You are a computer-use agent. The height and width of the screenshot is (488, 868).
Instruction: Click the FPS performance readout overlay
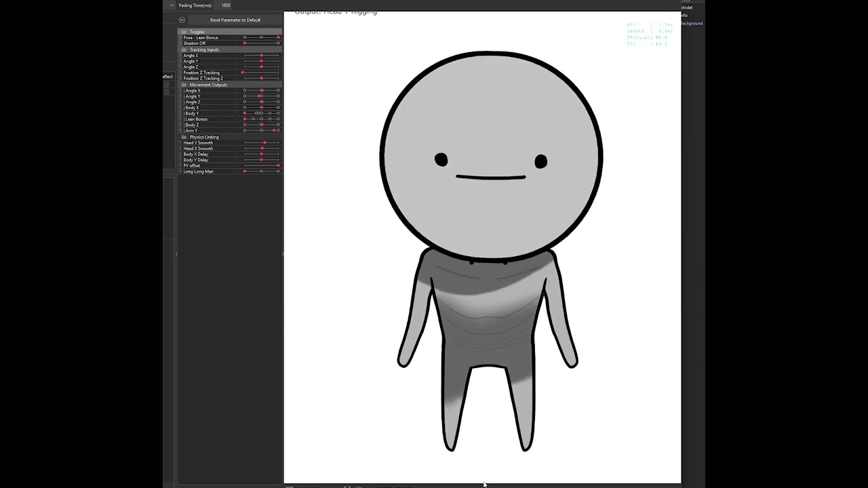(x=650, y=34)
